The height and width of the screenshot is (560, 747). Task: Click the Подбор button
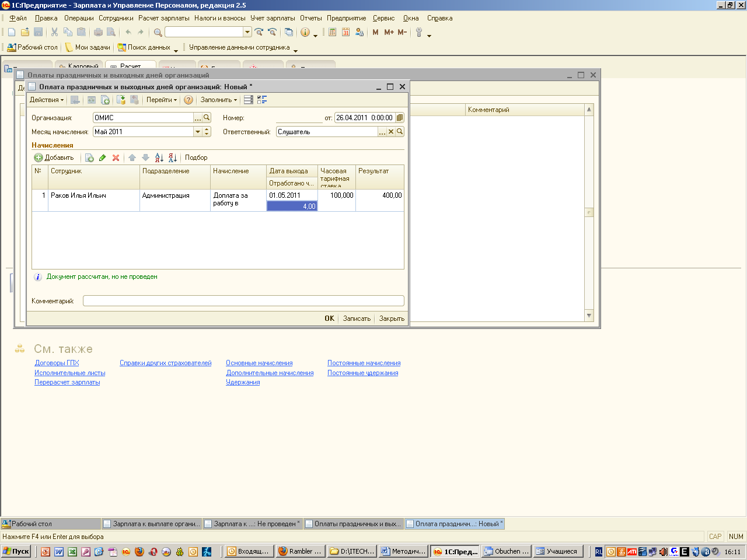click(x=196, y=157)
